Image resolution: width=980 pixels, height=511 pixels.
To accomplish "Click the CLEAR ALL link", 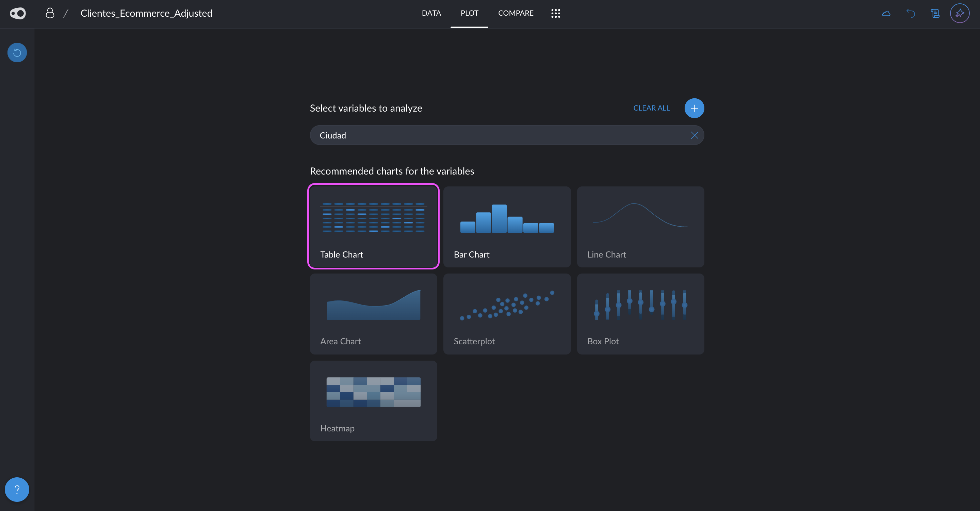I will pyautogui.click(x=651, y=108).
